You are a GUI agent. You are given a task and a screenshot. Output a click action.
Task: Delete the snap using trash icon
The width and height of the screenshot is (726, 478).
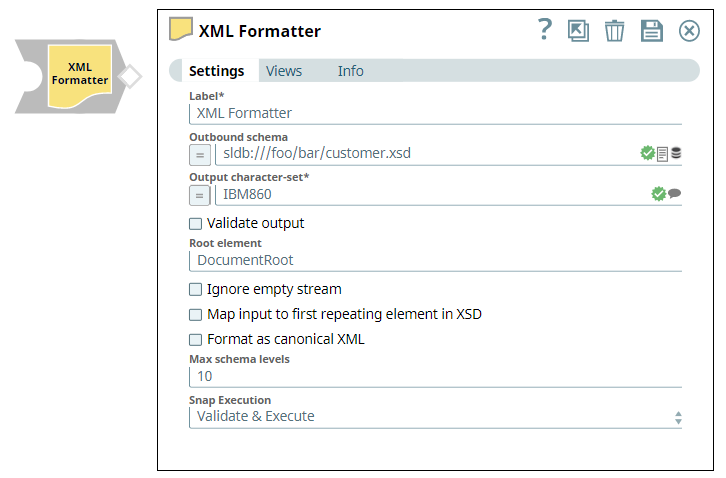pyautogui.click(x=614, y=31)
